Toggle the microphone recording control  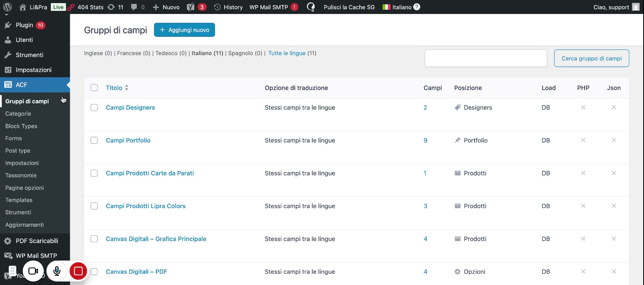pos(57,271)
